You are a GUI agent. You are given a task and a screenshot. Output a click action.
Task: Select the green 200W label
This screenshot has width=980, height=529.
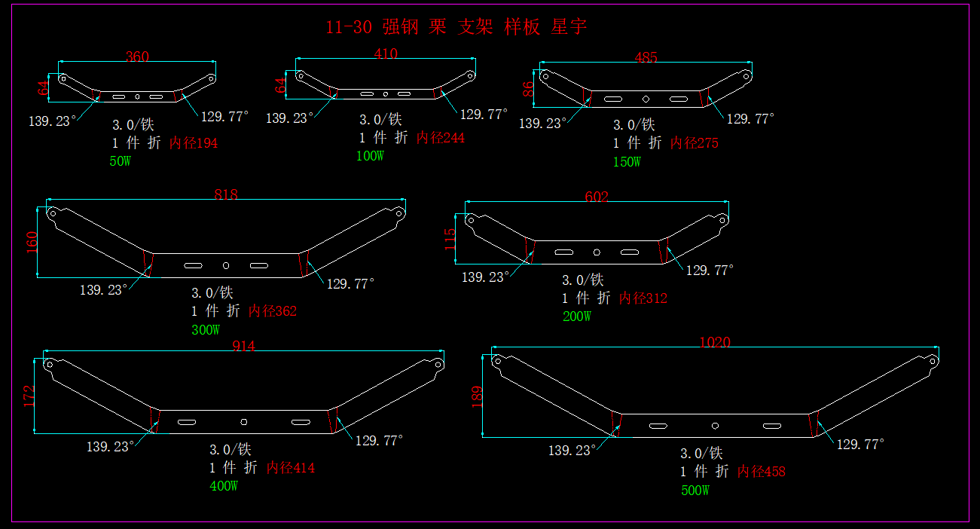[x=577, y=316]
